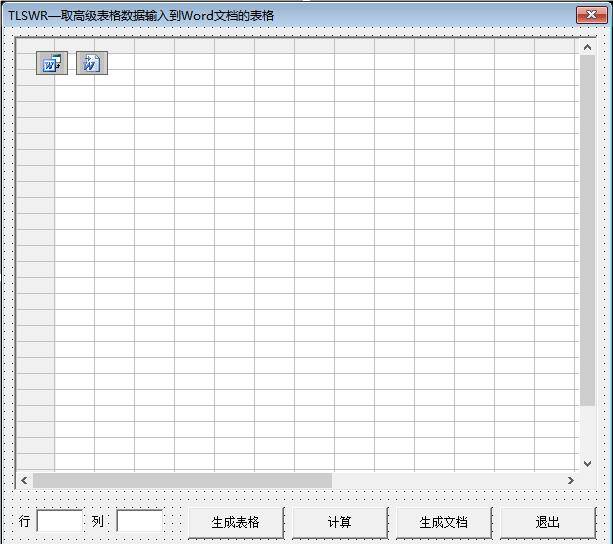613x544 pixels.
Task: Click the TLSWR window title bar text
Action: [140, 15]
